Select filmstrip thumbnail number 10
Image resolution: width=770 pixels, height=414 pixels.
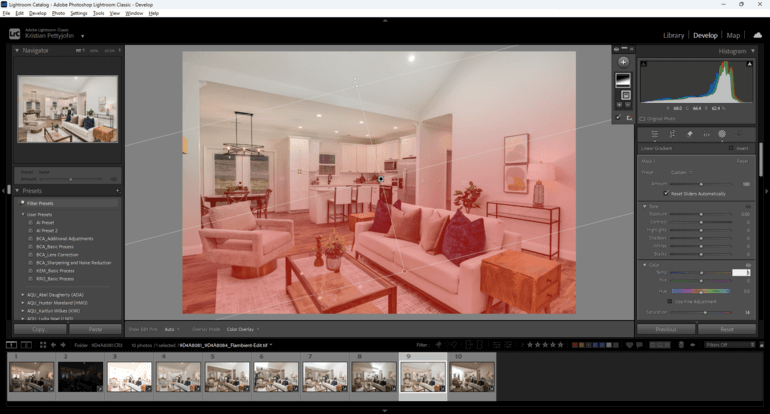pyautogui.click(x=472, y=377)
